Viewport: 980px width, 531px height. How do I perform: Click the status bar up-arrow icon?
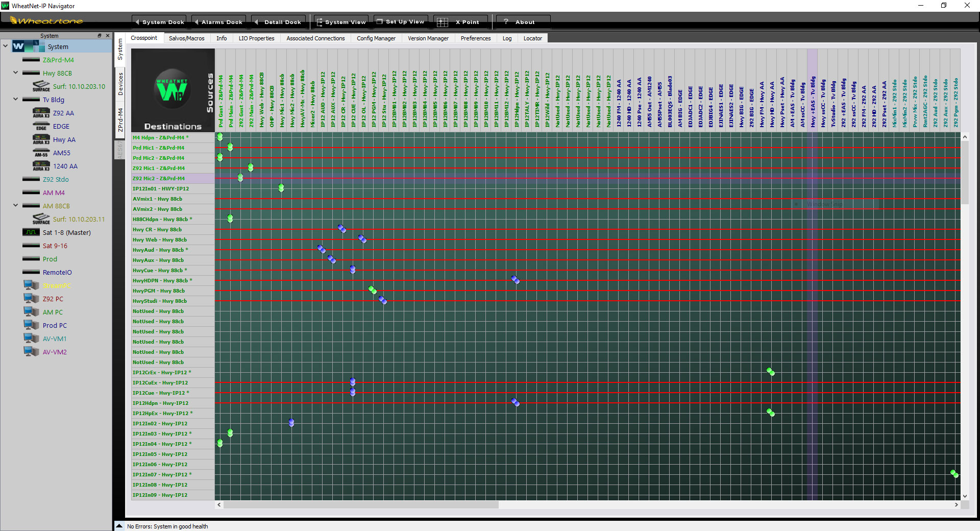point(119,526)
